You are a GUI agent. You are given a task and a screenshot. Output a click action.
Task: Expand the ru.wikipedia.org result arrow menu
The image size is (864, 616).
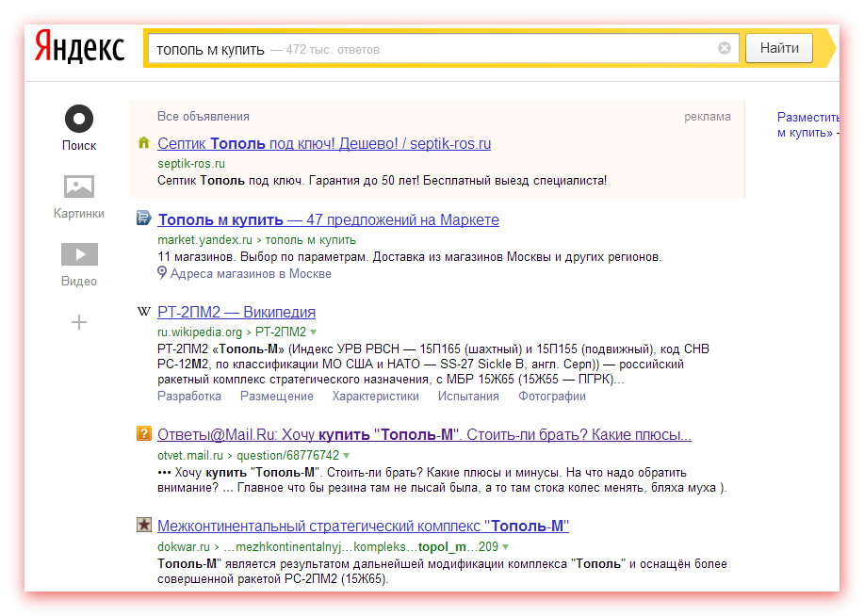pyautogui.click(x=314, y=332)
